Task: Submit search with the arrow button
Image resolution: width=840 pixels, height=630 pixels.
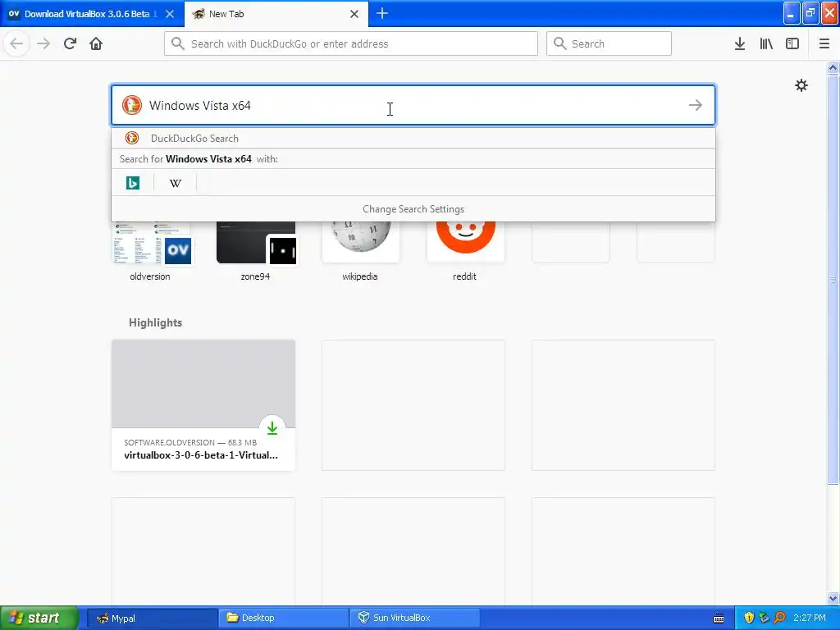Action: (x=696, y=105)
